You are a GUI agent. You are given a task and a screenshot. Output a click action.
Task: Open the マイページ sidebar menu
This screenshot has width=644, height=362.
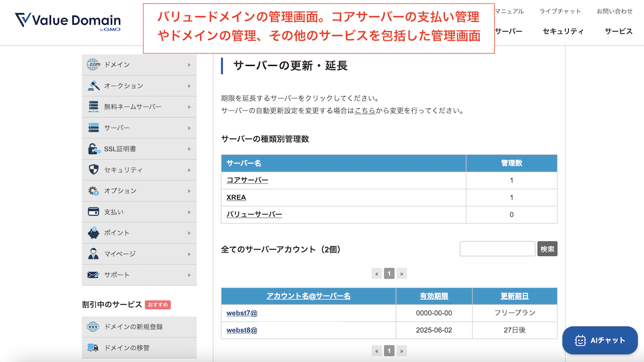tap(139, 254)
